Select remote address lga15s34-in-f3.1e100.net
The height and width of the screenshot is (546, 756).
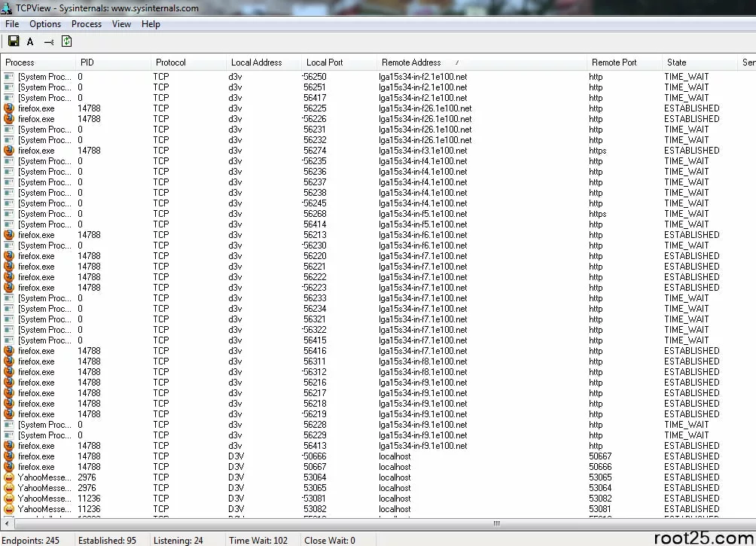click(423, 151)
